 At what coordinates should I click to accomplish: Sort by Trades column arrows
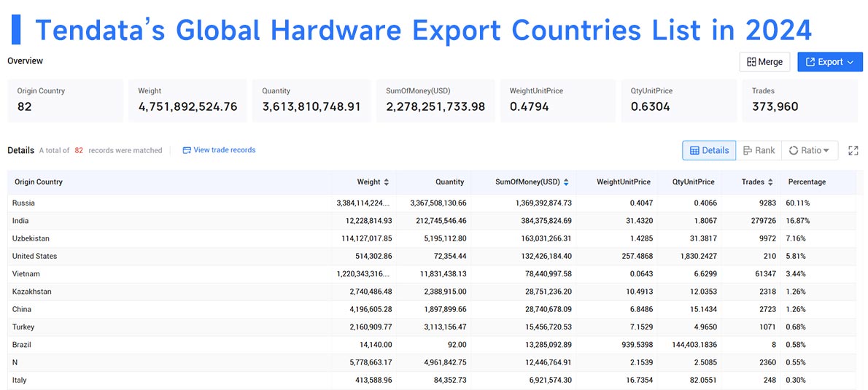[770, 182]
